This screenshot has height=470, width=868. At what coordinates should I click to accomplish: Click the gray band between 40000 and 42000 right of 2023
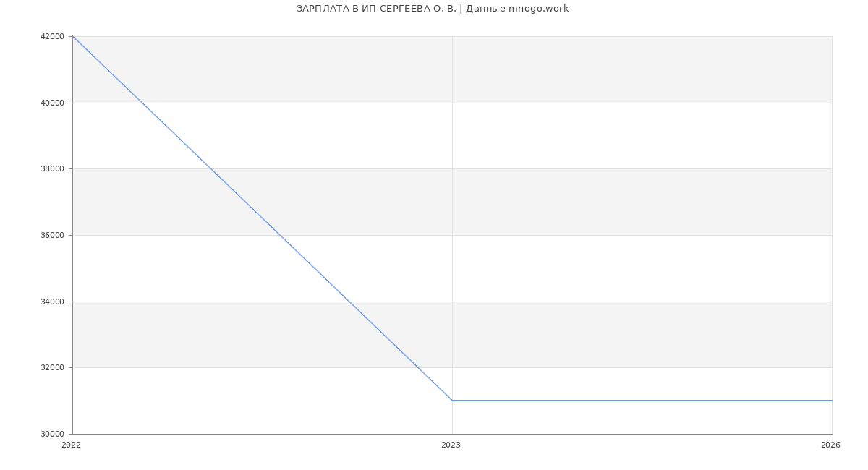pos(642,69)
